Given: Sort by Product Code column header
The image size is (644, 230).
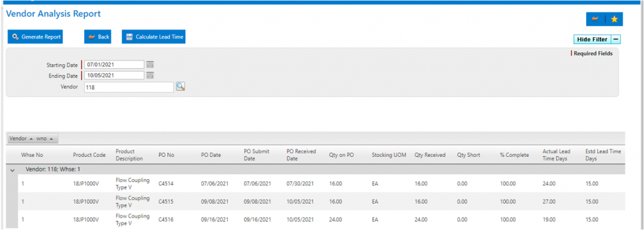Looking at the screenshot, I should tap(89, 155).
